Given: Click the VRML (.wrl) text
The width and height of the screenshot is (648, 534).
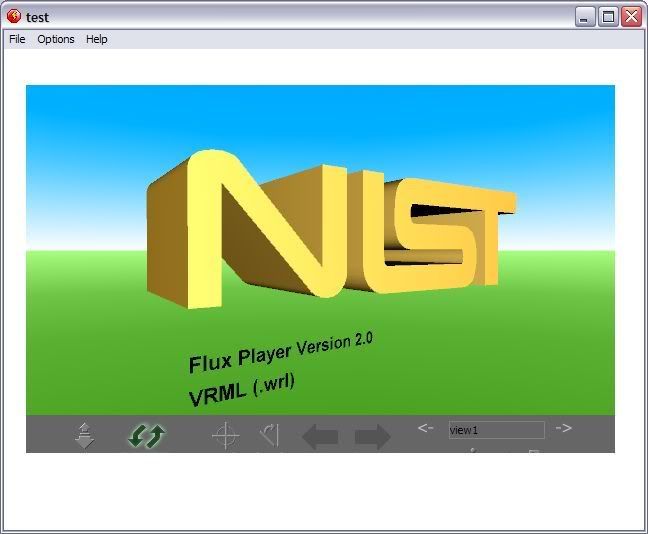Looking at the screenshot, I should pyautogui.click(x=241, y=390).
